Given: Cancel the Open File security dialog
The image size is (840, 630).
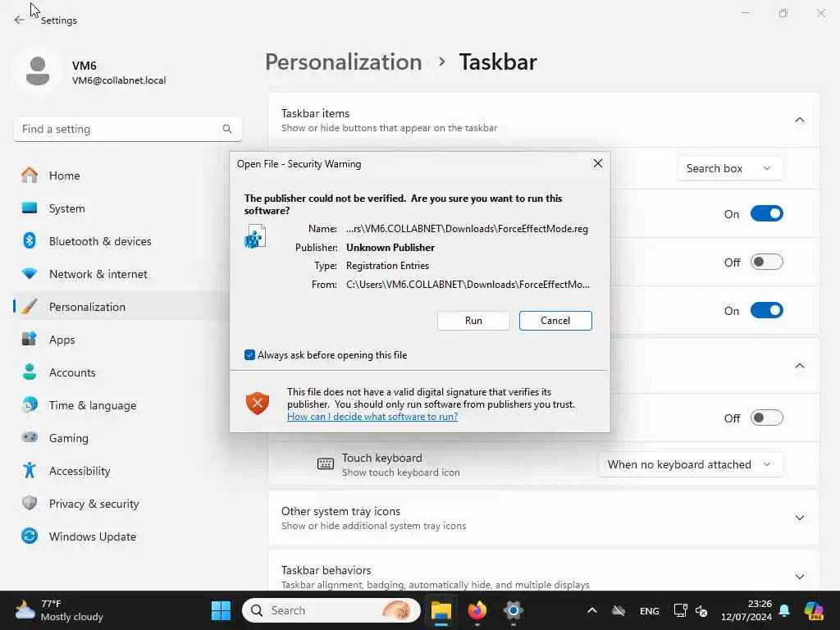Looking at the screenshot, I should (x=555, y=321).
